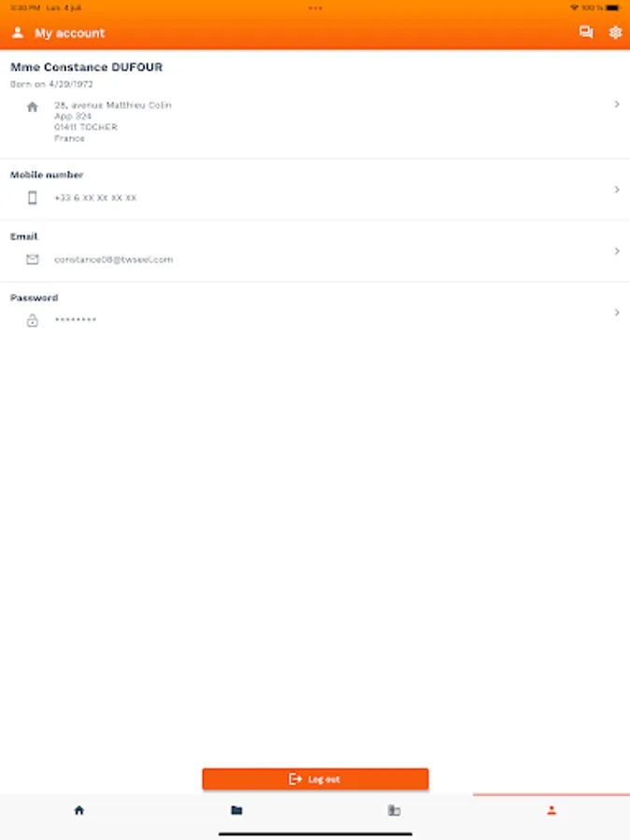Open the folder tab in bottom bar
The width and height of the screenshot is (630, 840).
(236, 810)
